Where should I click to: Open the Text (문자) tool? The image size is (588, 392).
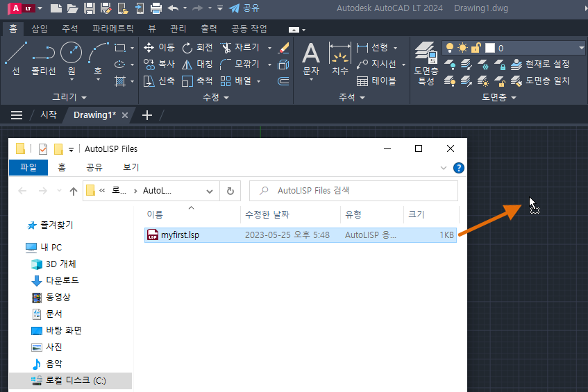tap(311, 59)
